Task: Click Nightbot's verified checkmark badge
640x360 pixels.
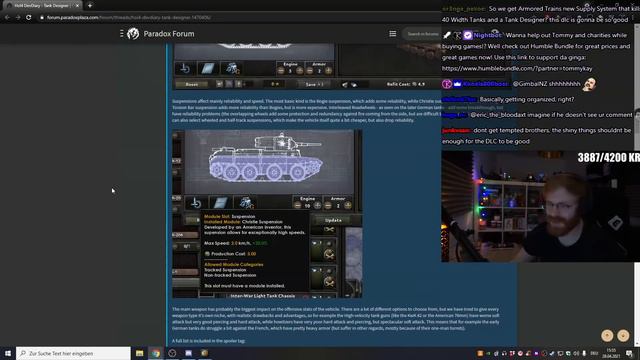Action: pyautogui.click(x=468, y=36)
